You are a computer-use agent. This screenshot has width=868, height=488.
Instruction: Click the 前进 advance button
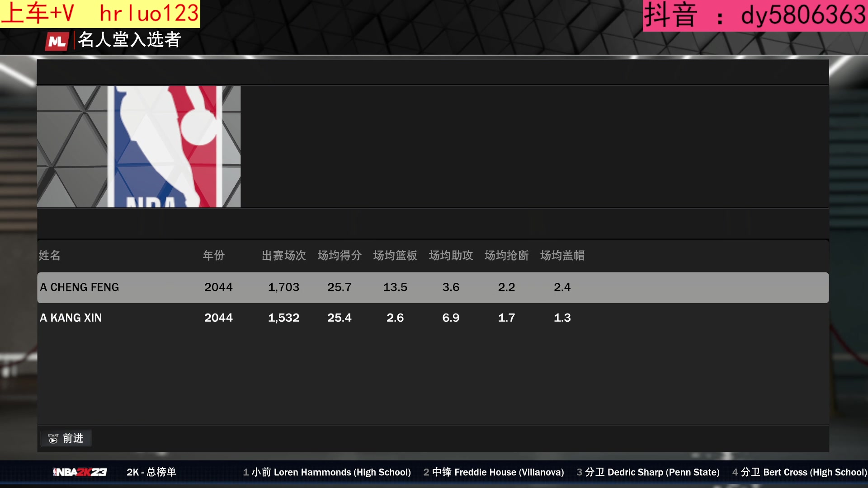click(66, 438)
